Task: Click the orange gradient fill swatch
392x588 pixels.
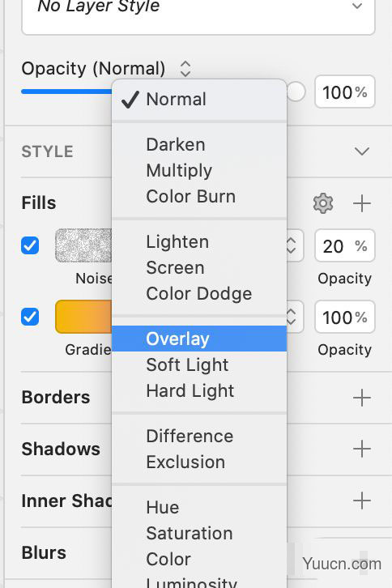Action: (x=83, y=317)
